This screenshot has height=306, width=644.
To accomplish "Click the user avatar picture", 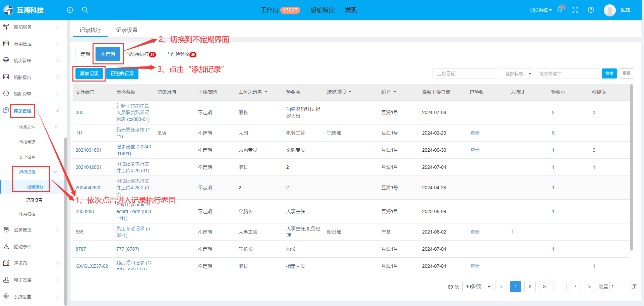I will (x=610, y=10).
